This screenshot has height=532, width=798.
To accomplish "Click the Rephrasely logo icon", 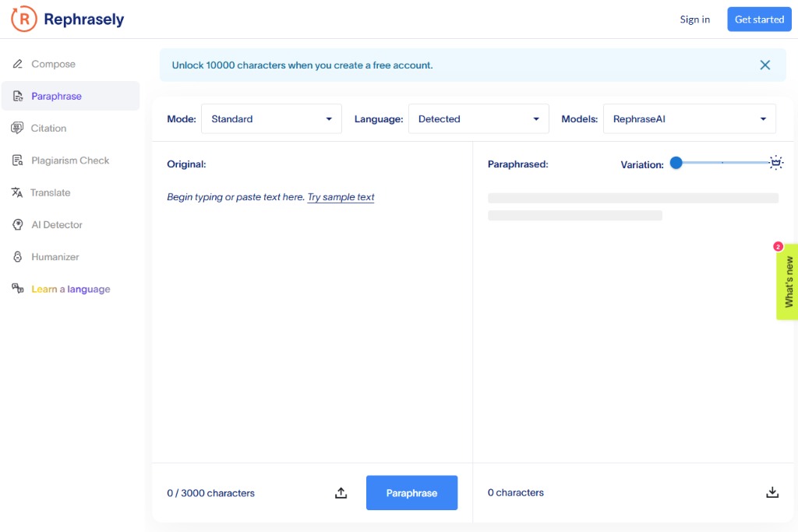I will (x=24, y=19).
